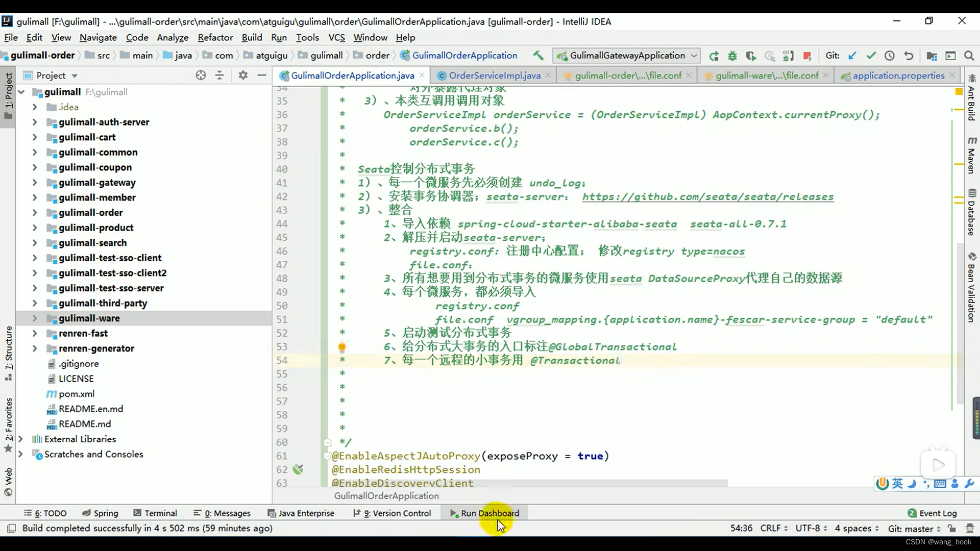Fold the comment block on line 60
Screen dimensions: 980x551
click(327, 442)
